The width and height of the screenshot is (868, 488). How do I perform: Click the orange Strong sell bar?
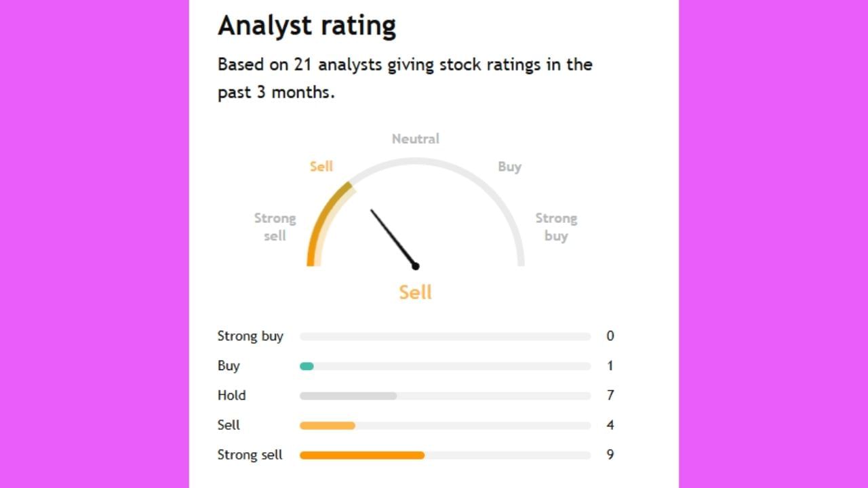(362, 455)
